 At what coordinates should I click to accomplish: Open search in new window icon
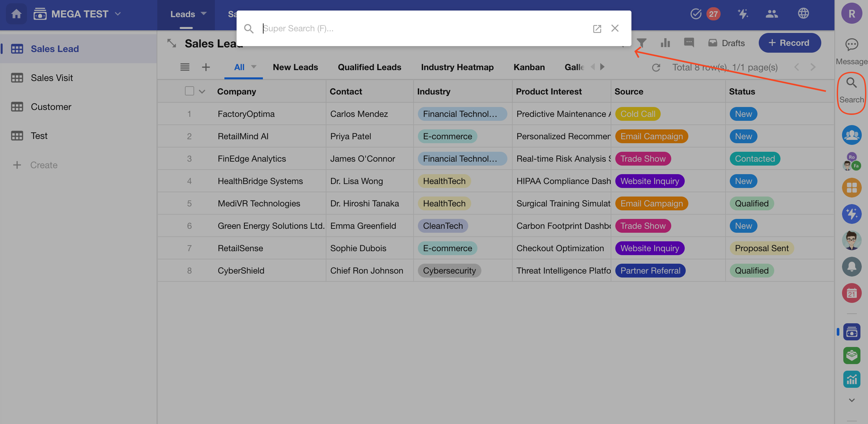tap(597, 29)
